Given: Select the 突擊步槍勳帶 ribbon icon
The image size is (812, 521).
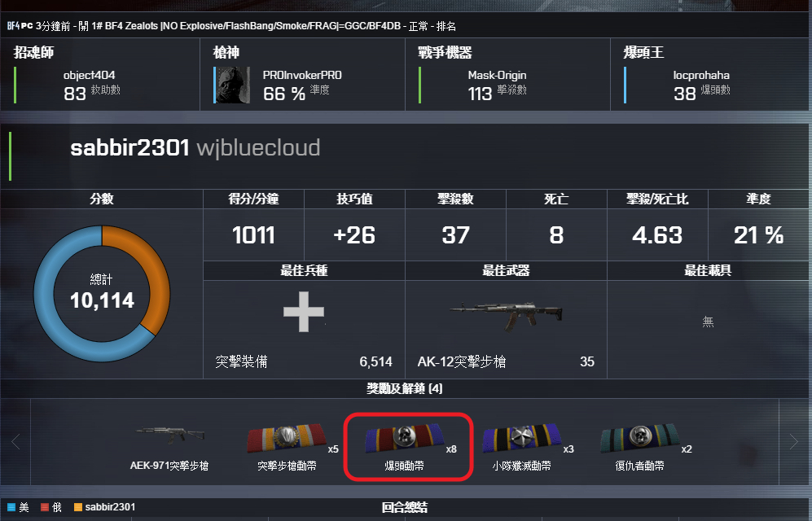Looking at the screenshot, I should (x=287, y=439).
